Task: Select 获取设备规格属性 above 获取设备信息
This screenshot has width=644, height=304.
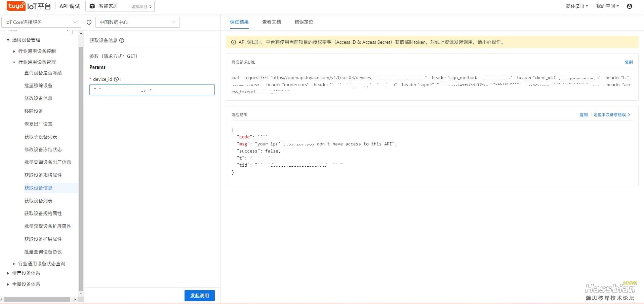Action: tap(43, 175)
